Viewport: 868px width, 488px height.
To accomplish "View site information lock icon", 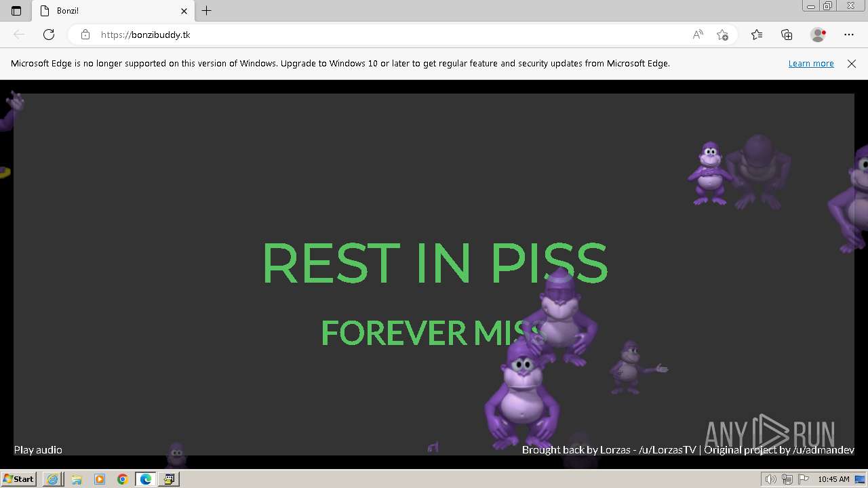I will click(85, 35).
